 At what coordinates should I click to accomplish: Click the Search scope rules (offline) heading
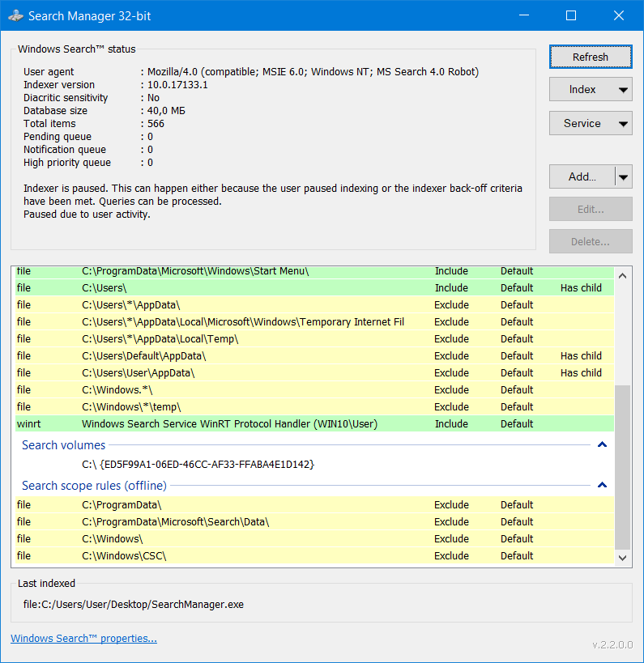click(94, 486)
